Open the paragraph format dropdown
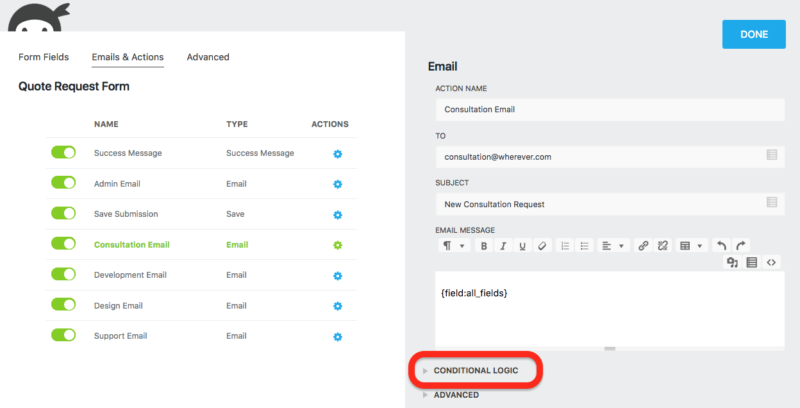Screen dimensions: 800x408 pyautogui.click(x=454, y=246)
